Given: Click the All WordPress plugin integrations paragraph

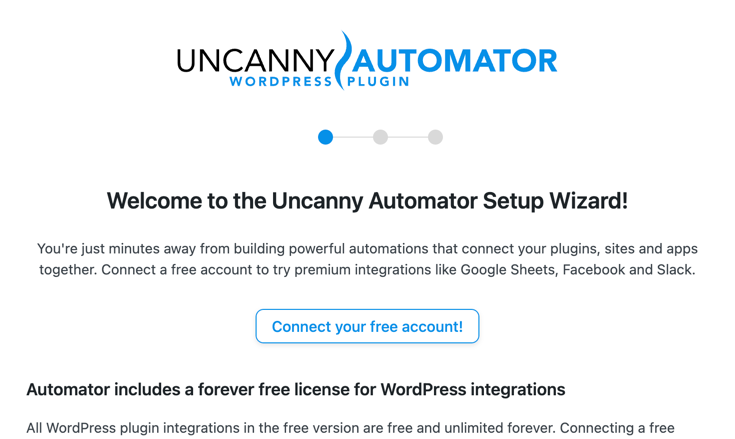Looking at the screenshot, I should coord(350,428).
